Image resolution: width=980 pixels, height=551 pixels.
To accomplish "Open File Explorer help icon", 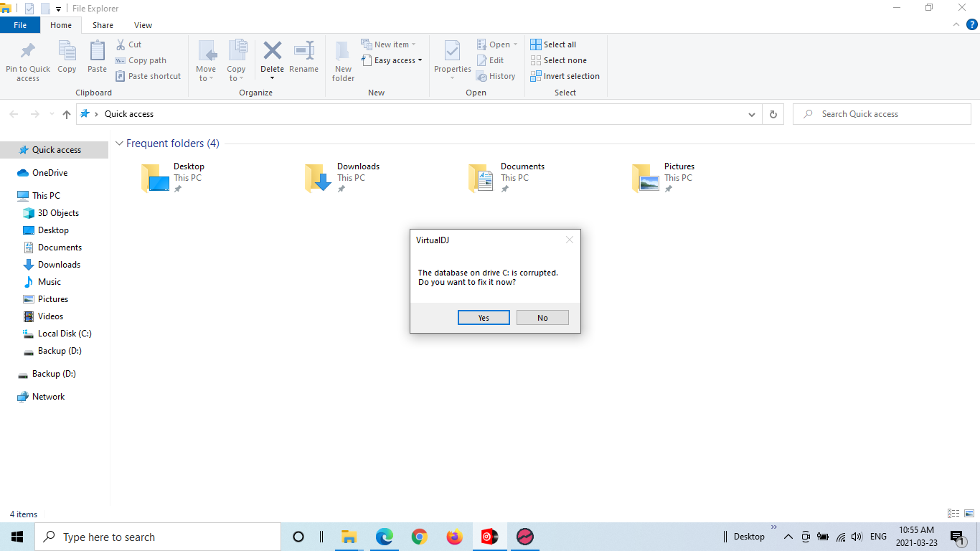I will point(972,24).
